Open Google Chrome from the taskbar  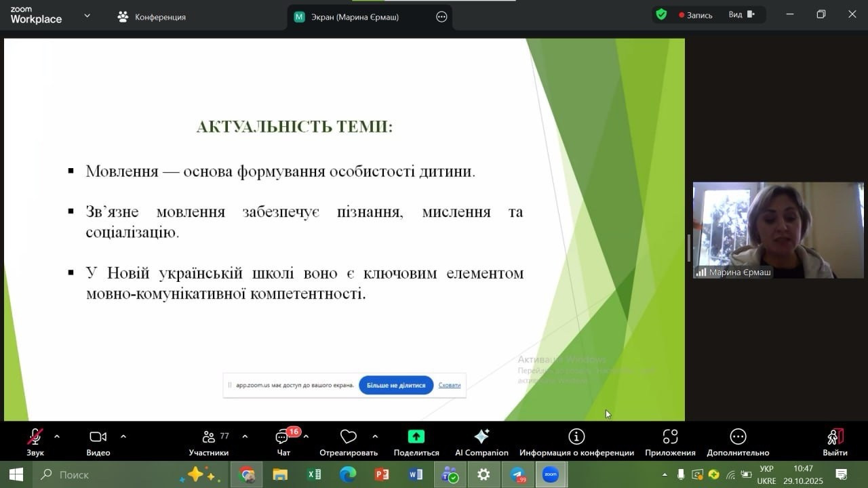248,474
